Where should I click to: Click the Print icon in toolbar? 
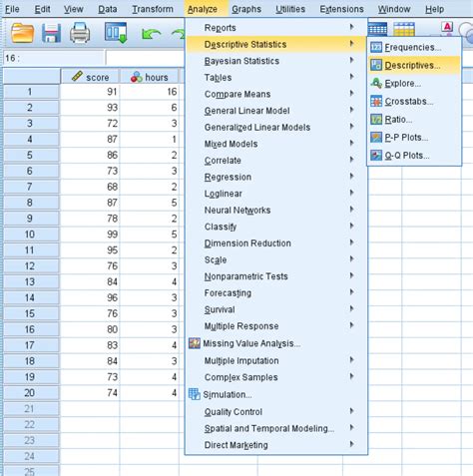click(x=80, y=33)
